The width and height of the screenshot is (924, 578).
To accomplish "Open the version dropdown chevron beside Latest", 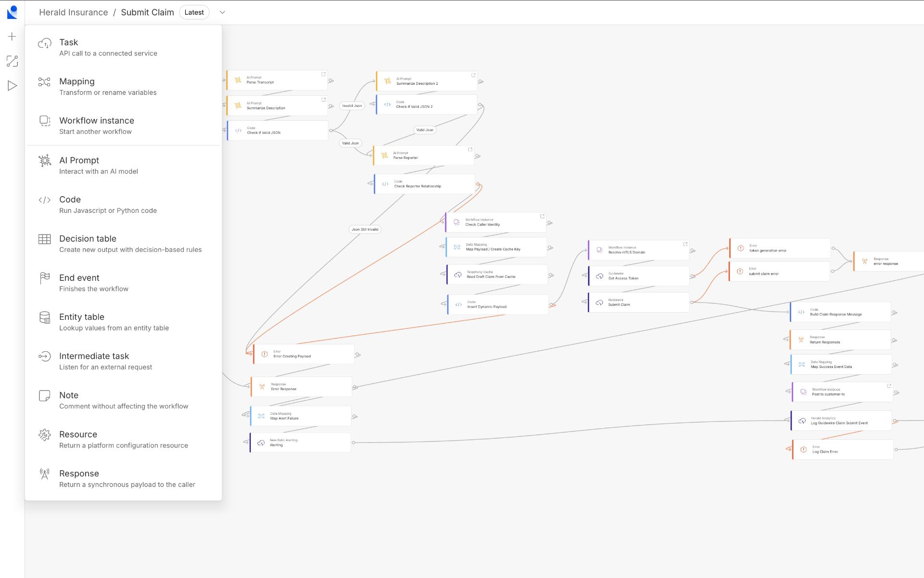I will (x=222, y=13).
